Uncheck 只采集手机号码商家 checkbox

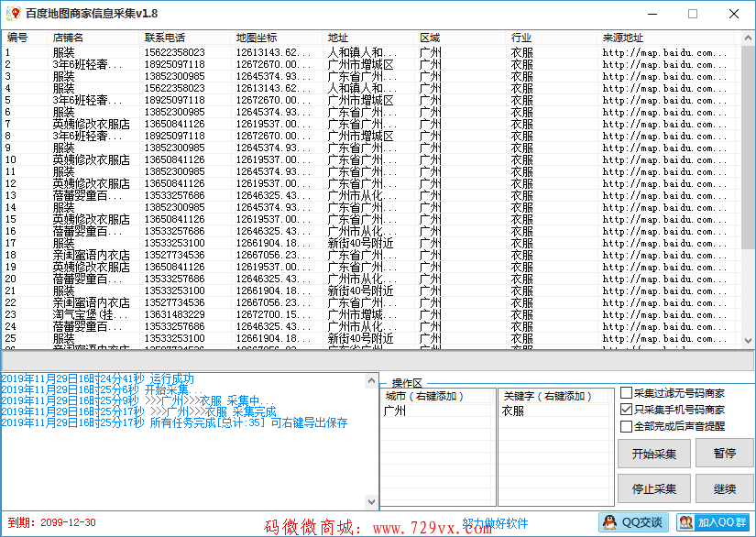[x=626, y=410]
